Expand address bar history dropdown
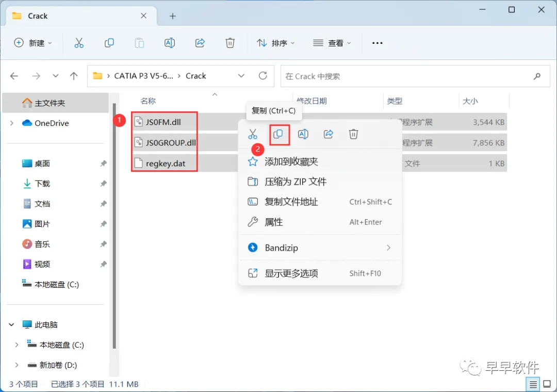The height and width of the screenshot is (392, 557). (x=241, y=76)
